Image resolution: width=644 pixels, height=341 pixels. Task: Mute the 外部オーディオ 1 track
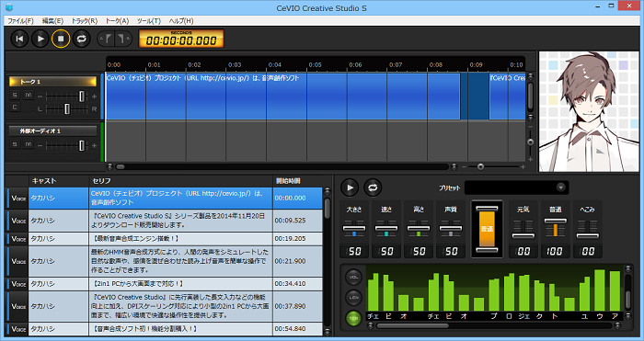pos(28,144)
